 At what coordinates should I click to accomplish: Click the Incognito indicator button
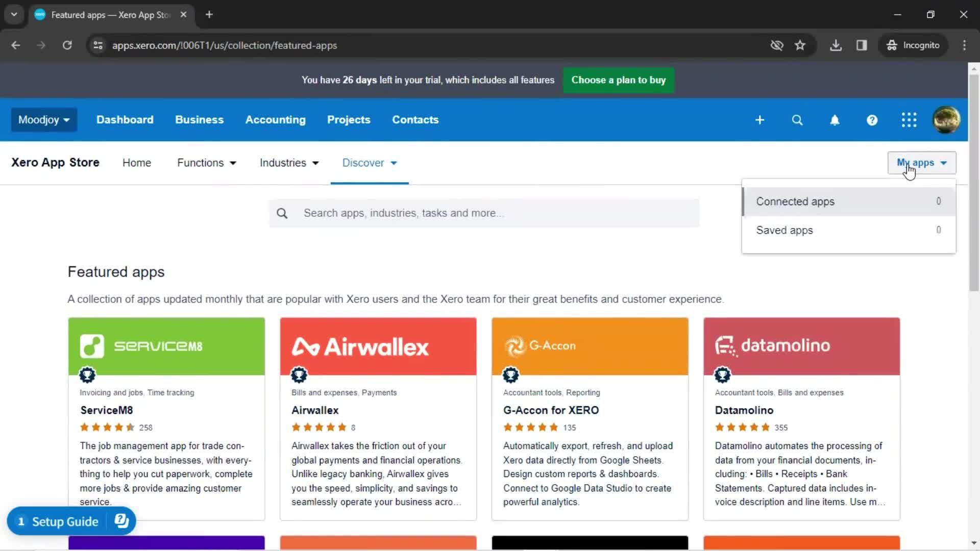tap(913, 45)
